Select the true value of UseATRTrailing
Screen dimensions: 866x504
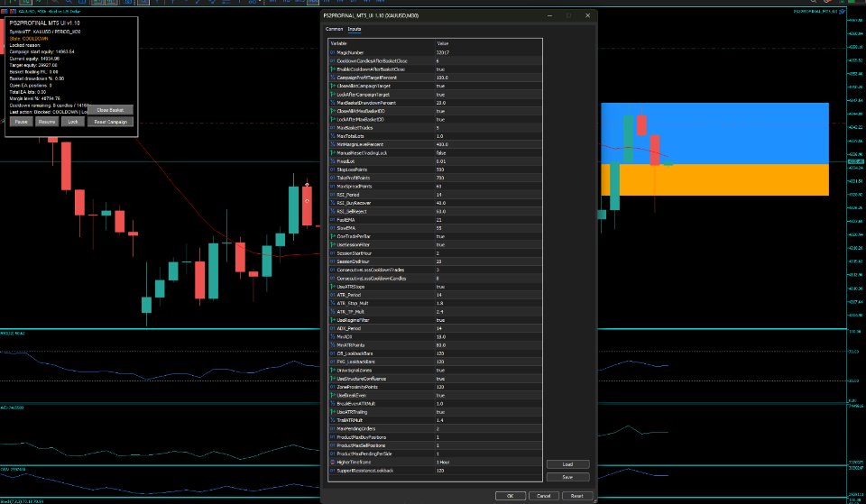pyautogui.click(x=440, y=412)
